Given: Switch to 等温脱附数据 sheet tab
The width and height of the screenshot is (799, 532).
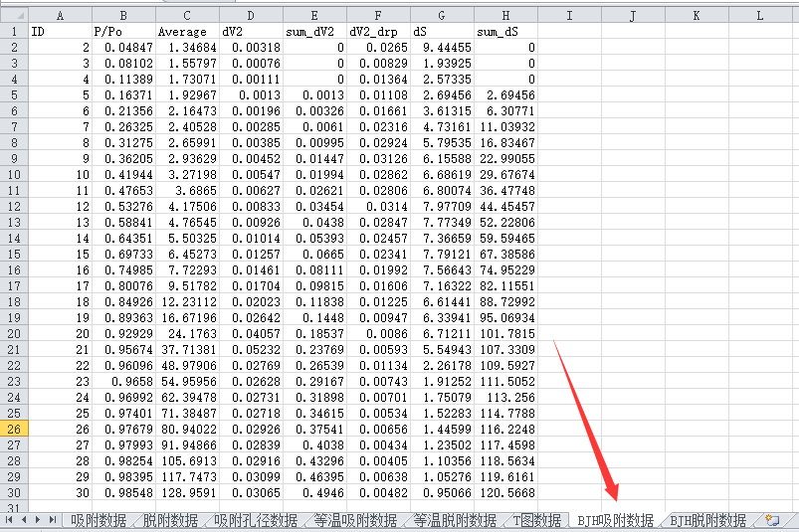Looking at the screenshot, I should click(455, 520).
